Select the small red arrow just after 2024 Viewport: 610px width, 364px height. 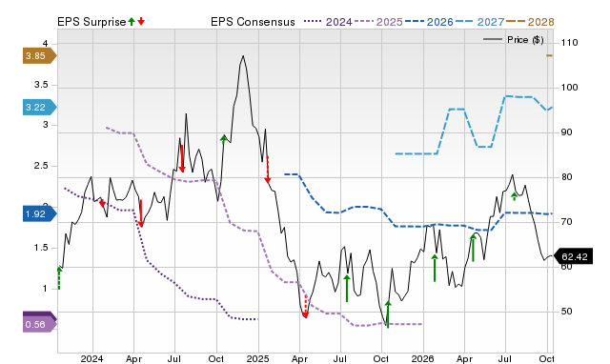[102, 203]
